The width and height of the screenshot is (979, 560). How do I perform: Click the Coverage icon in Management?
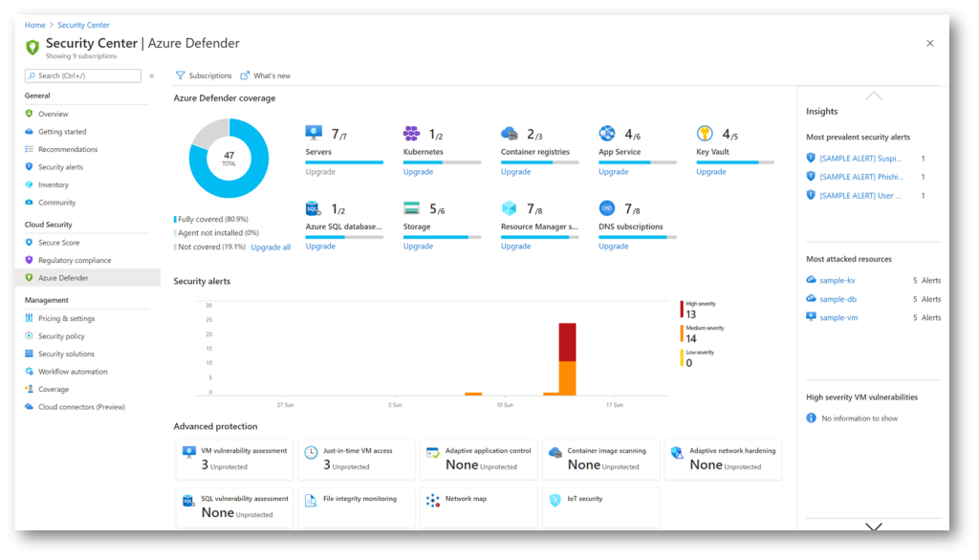tap(29, 388)
